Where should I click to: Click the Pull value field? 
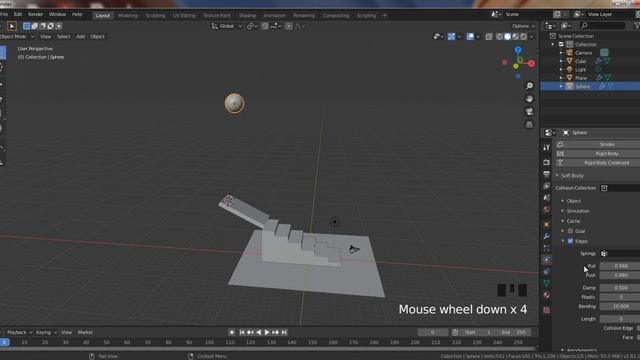(x=620, y=266)
